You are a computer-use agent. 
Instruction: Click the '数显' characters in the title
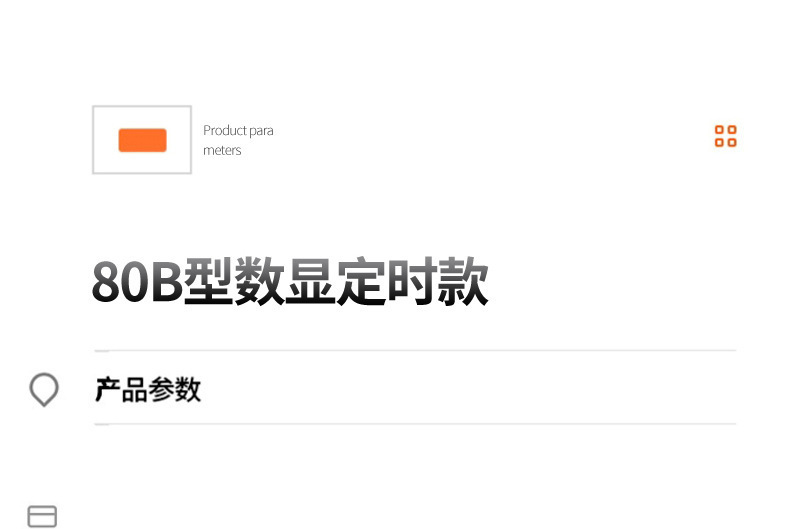coord(285,281)
